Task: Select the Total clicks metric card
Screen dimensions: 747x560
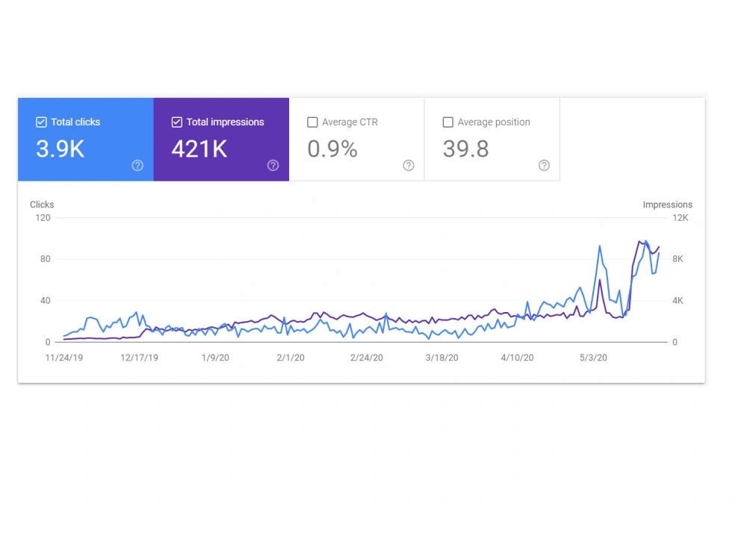Action: point(85,140)
